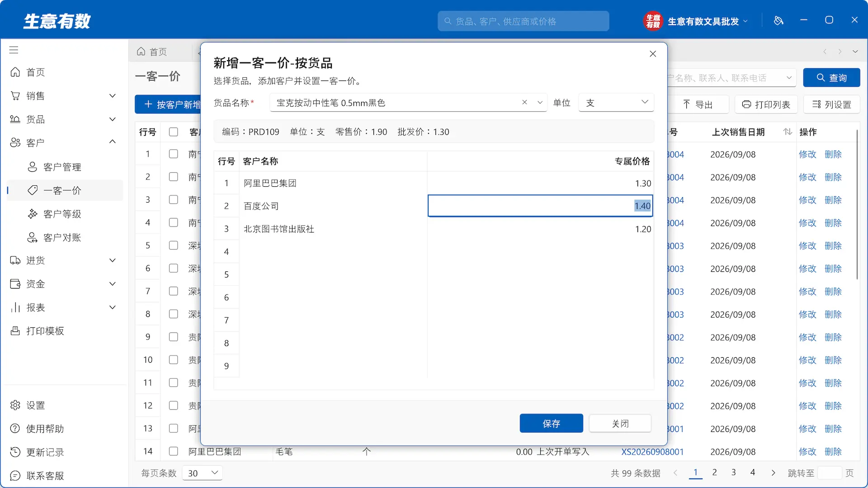Open the 货品名称 dropdown arrow
Image resolution: width=868 pixels, height=488 pixels.
click(x=540, y=103)
